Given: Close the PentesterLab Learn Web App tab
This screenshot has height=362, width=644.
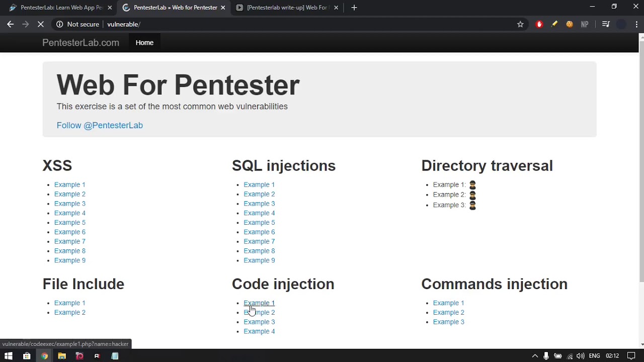Looking at the screenshot, I should [x=110, y=8].
